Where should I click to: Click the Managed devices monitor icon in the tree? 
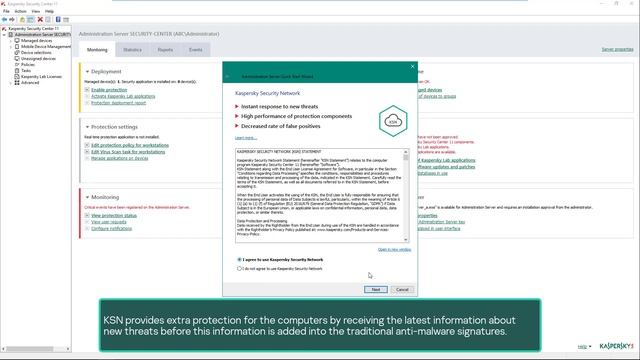pos(17,40)
